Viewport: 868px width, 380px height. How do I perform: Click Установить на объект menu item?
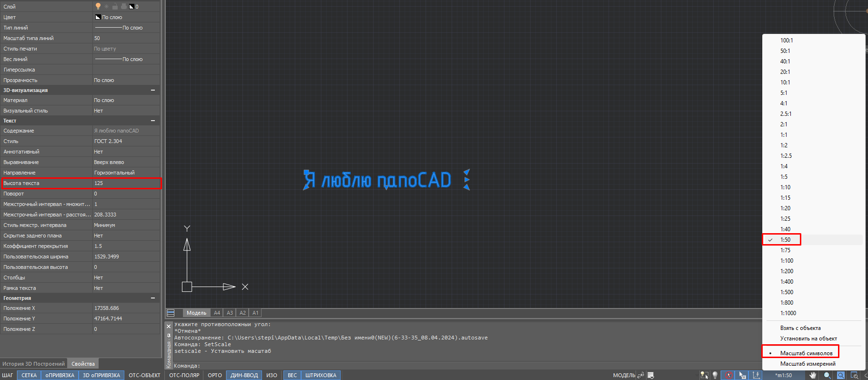pyautogui.click(x=814, y=339)
